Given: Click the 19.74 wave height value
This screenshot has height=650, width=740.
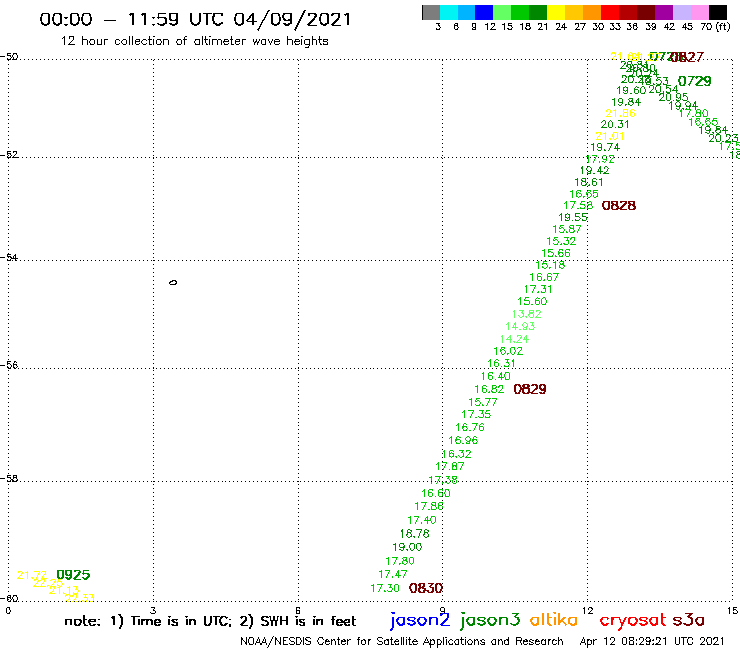Looking at the screenshot, I should point(605,147).
